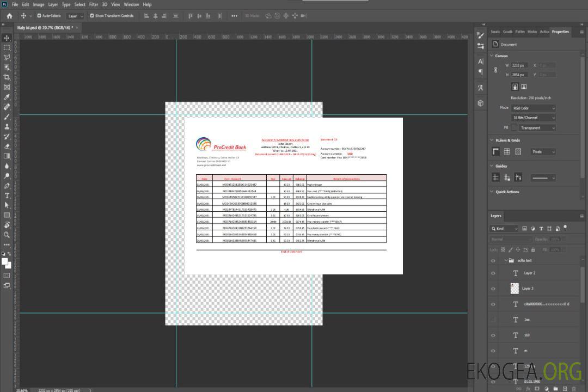The width and height of the screenshot is (588, 392).
Task: Select the Zoom tool
Action: coord(7,235)
